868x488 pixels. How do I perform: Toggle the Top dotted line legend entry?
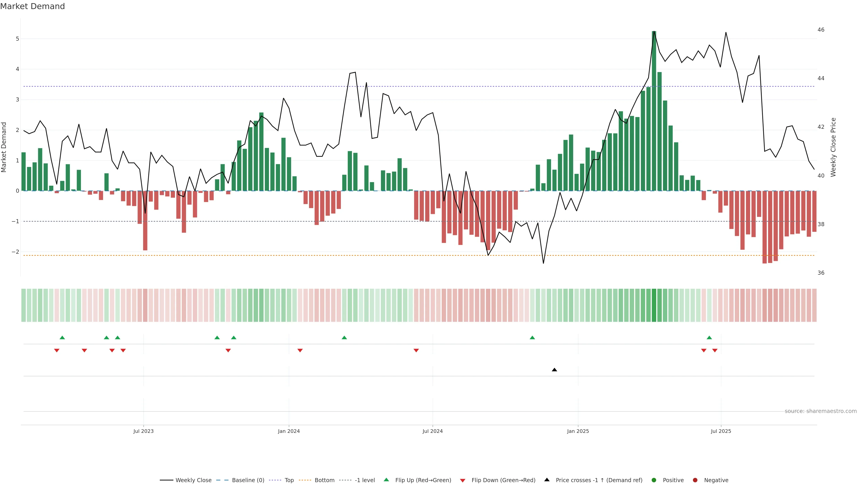click(289, 480)
